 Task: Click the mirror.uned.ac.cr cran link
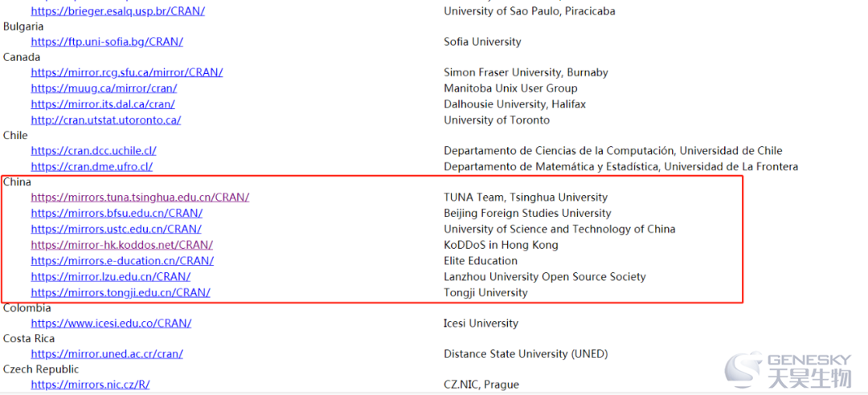click(x=107, y=354)
